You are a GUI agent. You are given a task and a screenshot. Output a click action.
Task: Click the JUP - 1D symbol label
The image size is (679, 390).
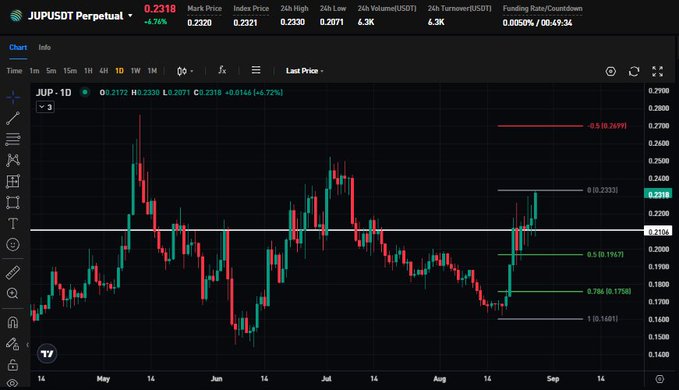(53, 93)
